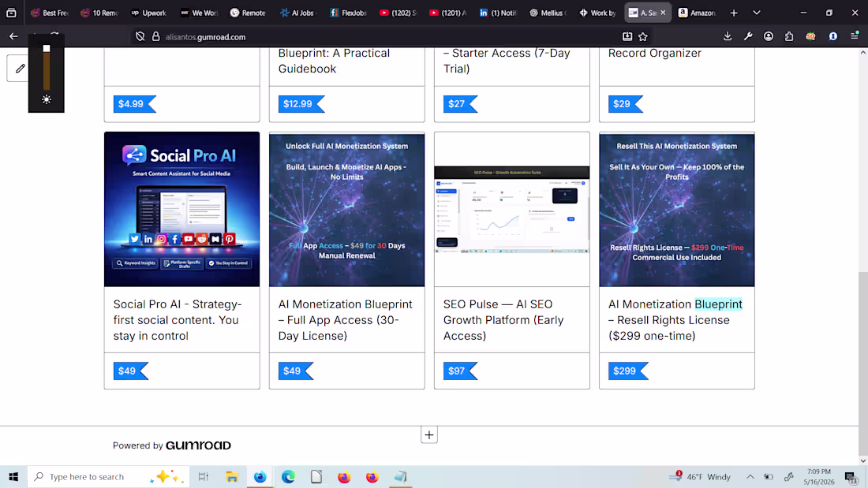
Task: Click the brightness sun icon
Action: pyautogui.click(x=47, y=99)
